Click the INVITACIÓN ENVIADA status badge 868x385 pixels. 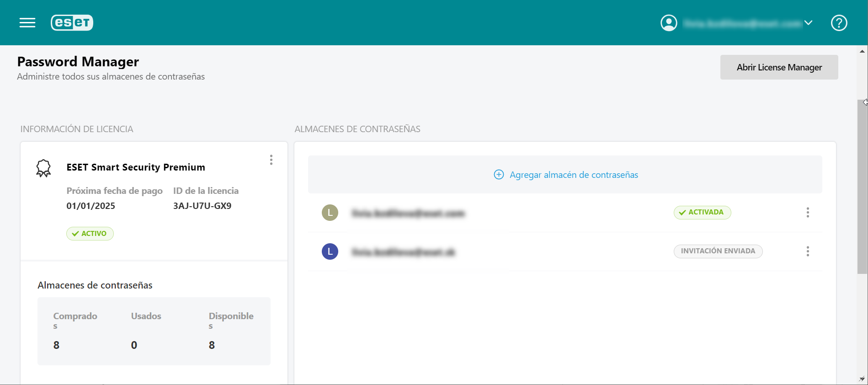click(718, 251)
